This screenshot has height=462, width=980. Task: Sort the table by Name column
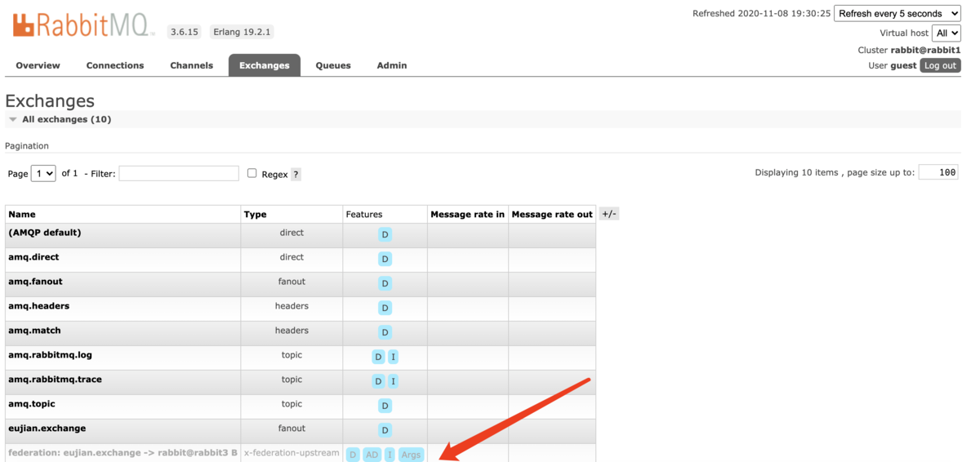pos(22,215)
